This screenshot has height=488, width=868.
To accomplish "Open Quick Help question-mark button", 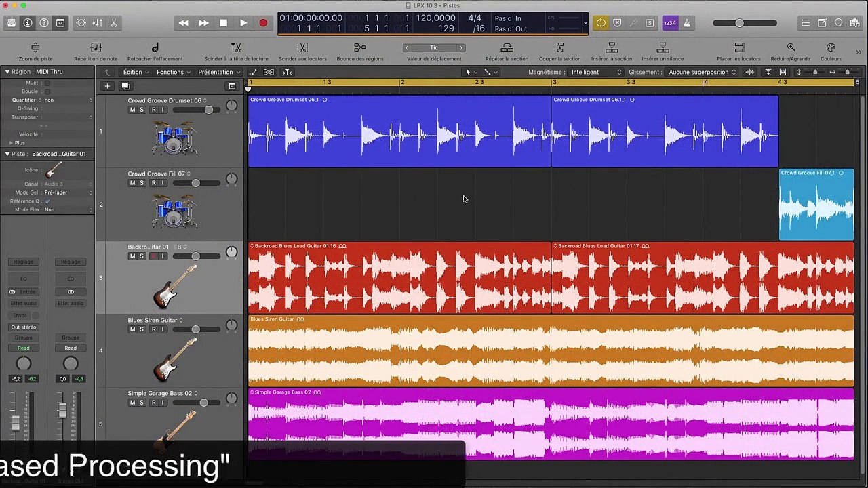I will [x=44, y=23].
